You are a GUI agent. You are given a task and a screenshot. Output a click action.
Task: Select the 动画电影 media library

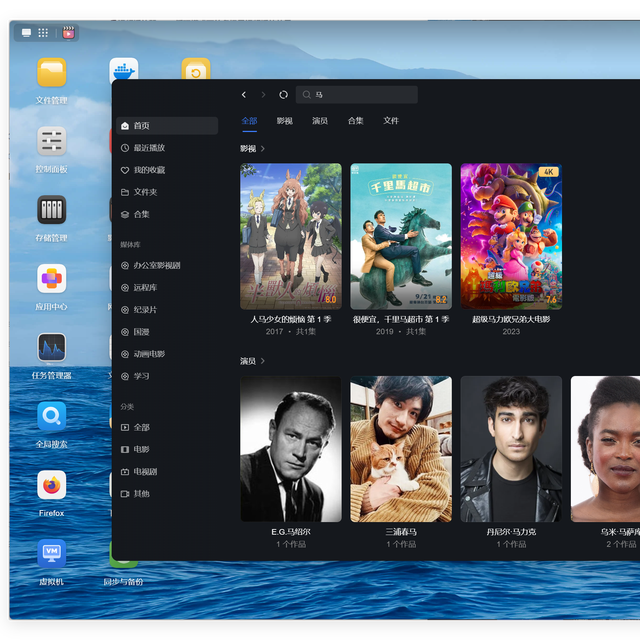pyautogui.click(x=149, y=354)
